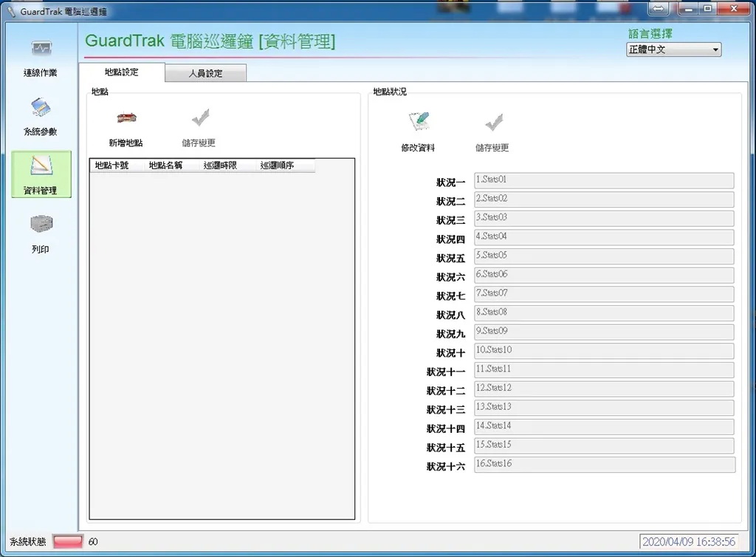Click the 狀況十 field with 10.Stats10
This screenshot has height=557, width=756.
tap(604, 351)
